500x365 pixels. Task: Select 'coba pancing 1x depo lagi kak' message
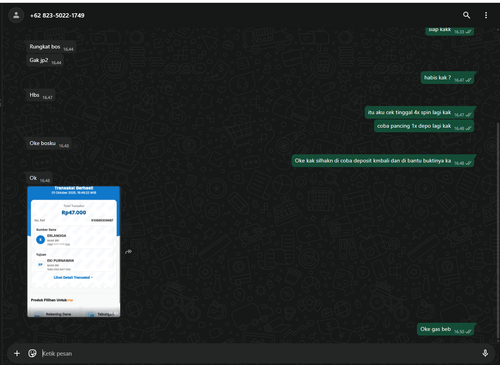(x=424, y=126)
